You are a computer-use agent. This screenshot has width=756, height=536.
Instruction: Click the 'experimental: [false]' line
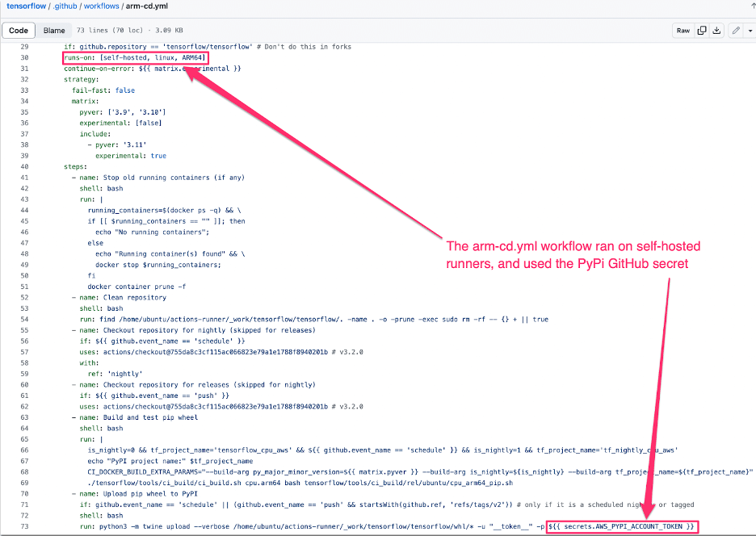(120, 124)
